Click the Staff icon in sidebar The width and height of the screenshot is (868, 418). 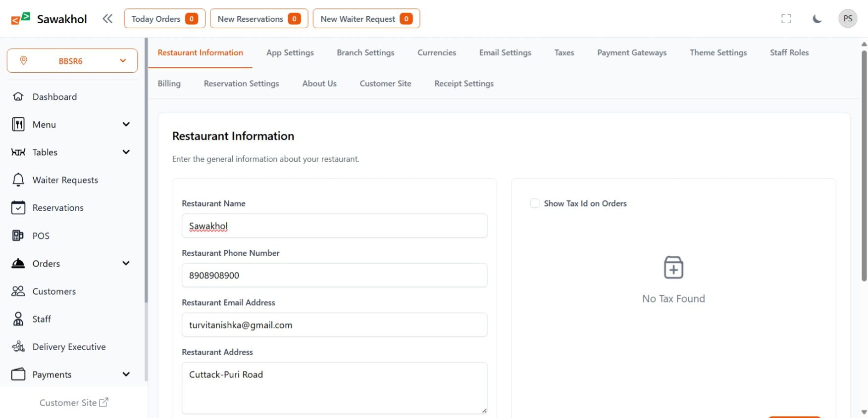coord(18,319)
